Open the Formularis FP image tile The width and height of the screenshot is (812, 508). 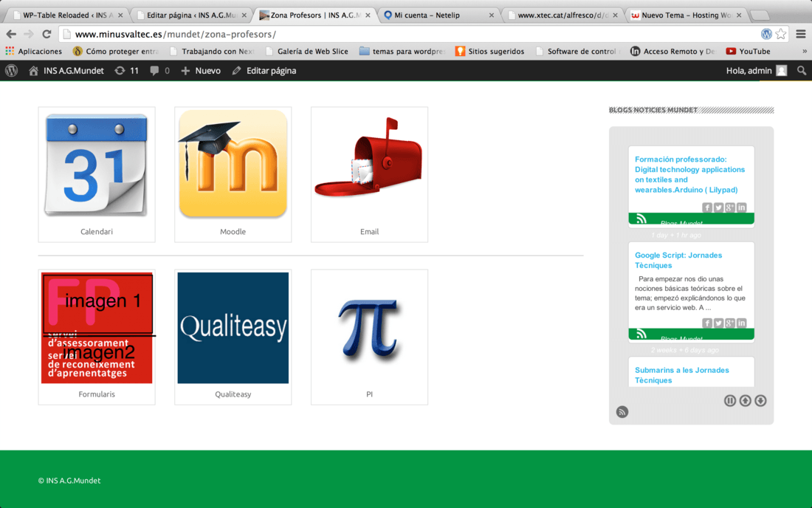(x=97, y=328)
